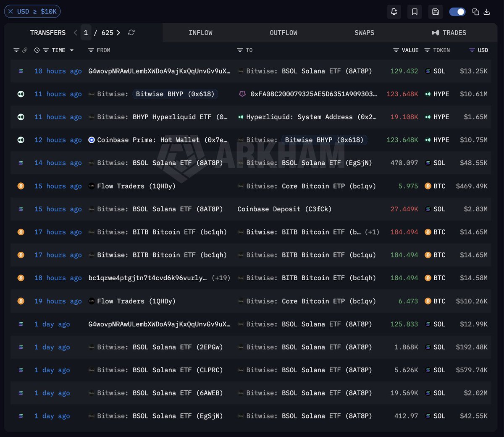Open Coinbase Deposit (C3fCk) recipient
This screenshot has width=504, height=437.
[284, 209]
